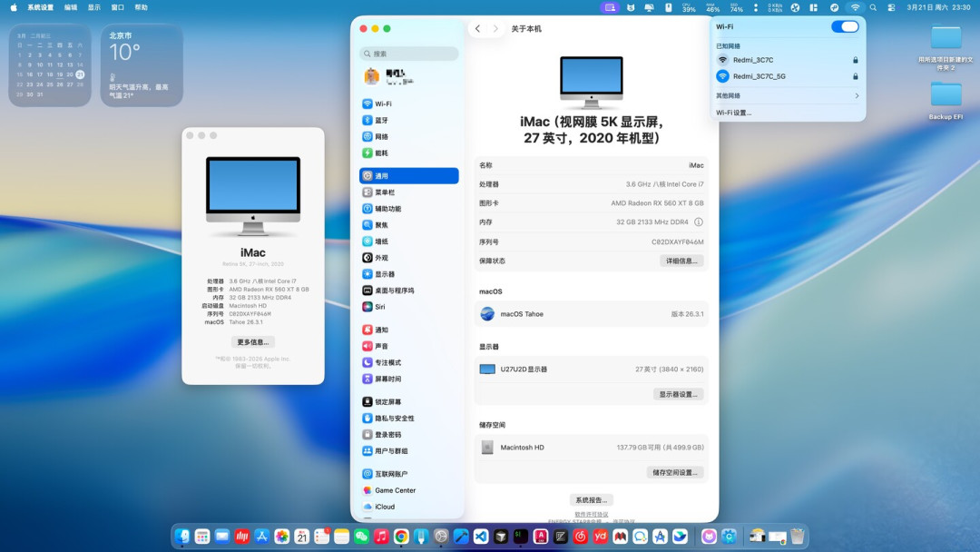Click memory info icon beside 32 GB
The height and width of the screenshot is (552, 980).
698,222
